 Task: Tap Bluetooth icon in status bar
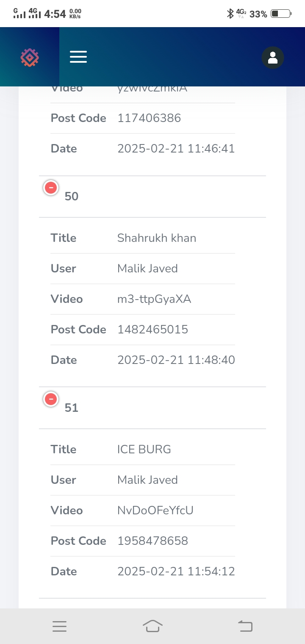click(230, 14)
